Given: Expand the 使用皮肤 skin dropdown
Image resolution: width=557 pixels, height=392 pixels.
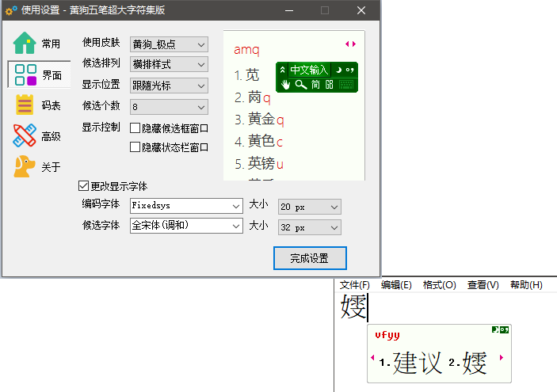Looking at the screenshot, I should click(169, 44).
